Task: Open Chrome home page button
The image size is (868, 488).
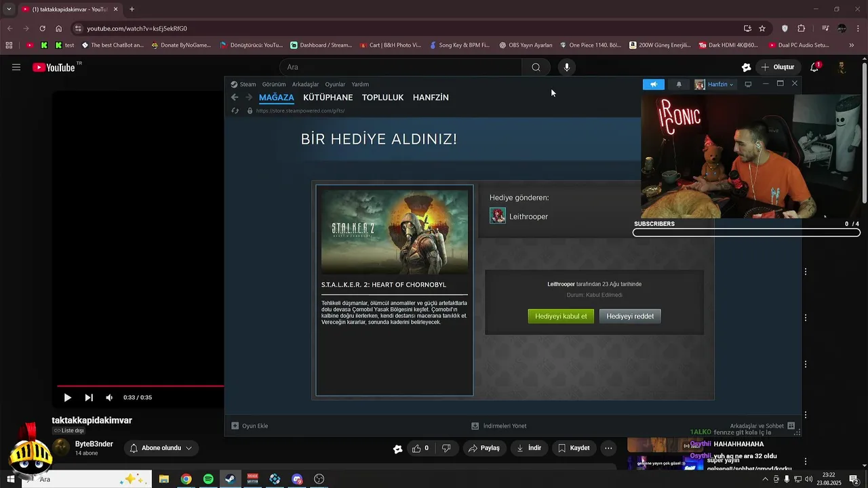Action: [58, 28]
